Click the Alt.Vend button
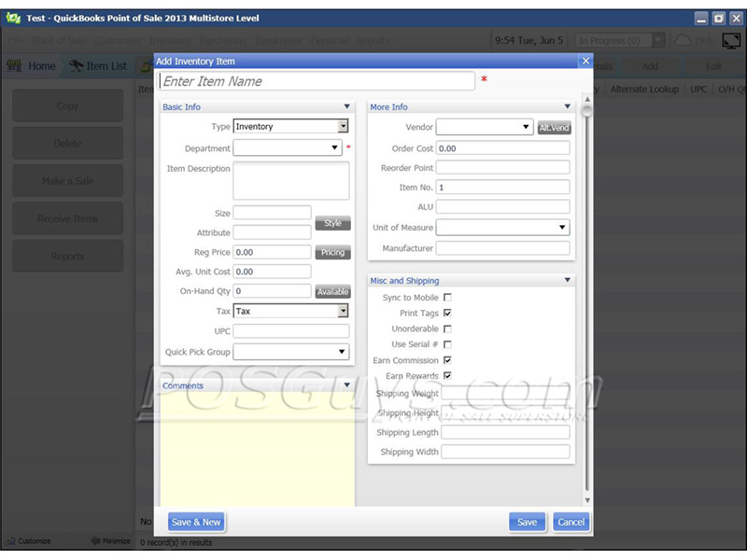The height and width of the screenshot is (560, 747). (x=554, y=128)
